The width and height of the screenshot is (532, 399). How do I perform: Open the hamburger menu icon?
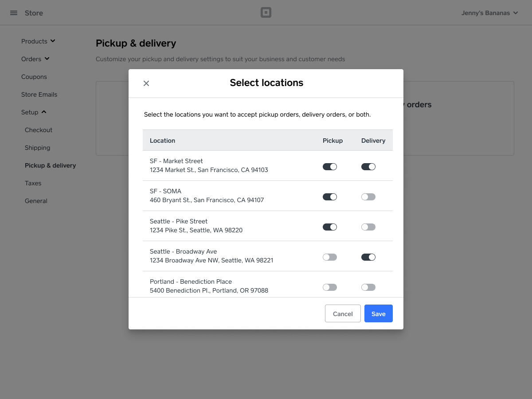[14, 13]
